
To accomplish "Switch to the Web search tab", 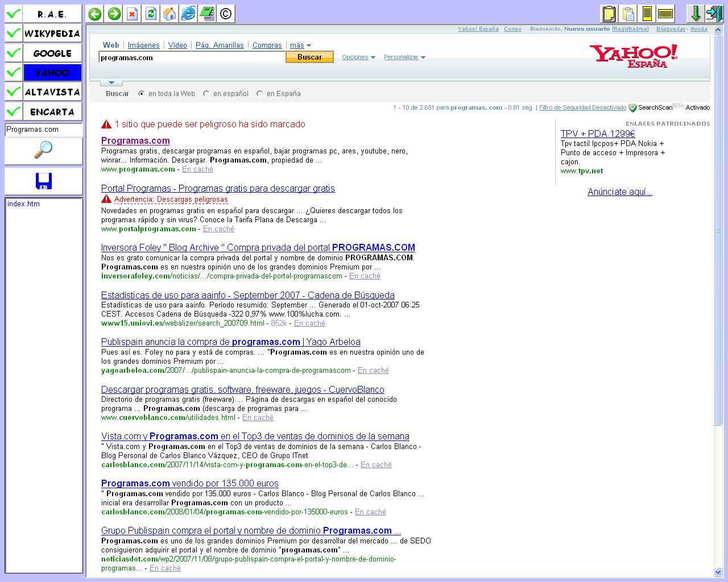I will click(x=111, y=45).
